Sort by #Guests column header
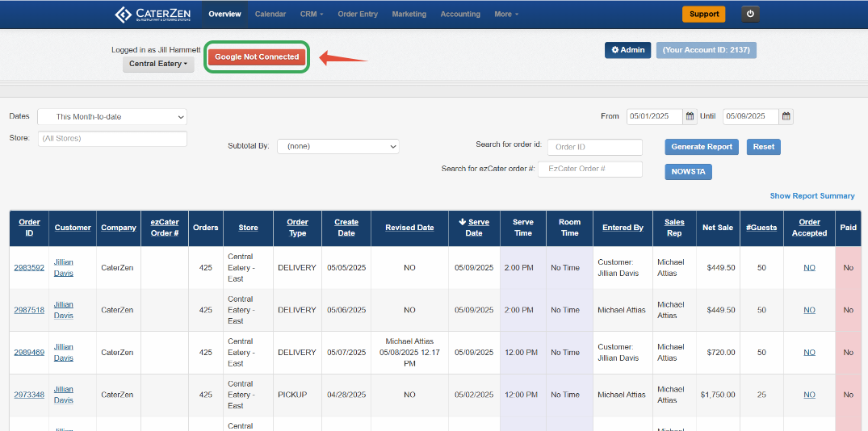The width and height of the screenshot is (868, 431). point(761,228)
